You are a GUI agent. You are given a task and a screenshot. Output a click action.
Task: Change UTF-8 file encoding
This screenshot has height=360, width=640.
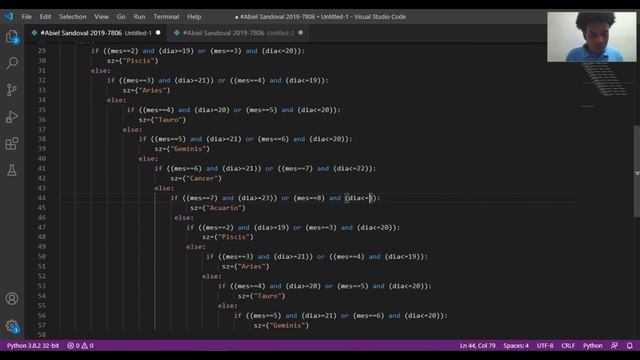545,346
